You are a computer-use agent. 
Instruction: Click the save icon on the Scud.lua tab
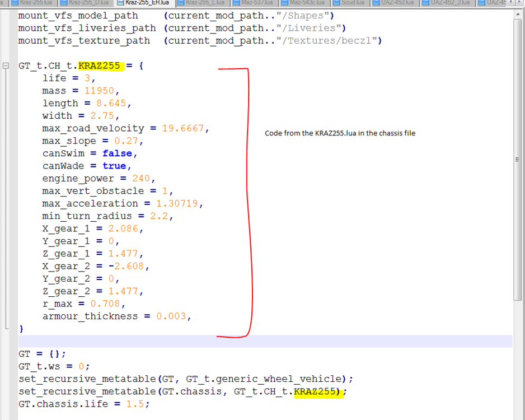click(x=336, y=3)
